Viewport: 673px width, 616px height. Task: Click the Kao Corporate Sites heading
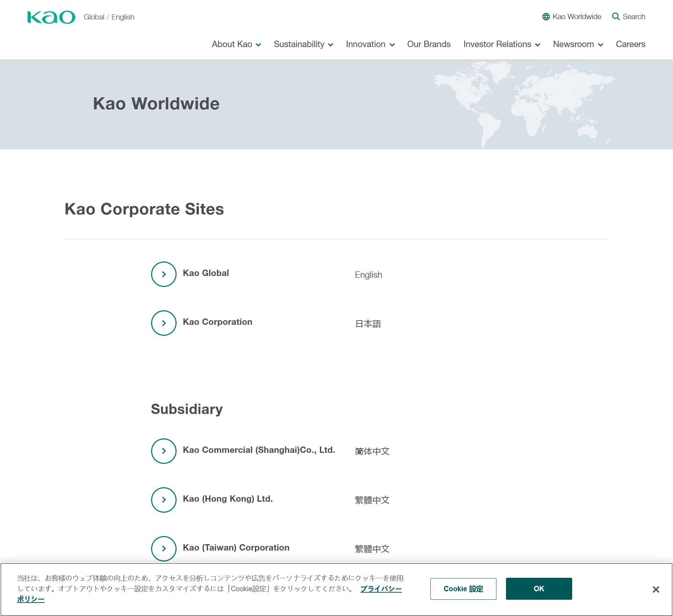pyautogui.click(x=144, y=209)
